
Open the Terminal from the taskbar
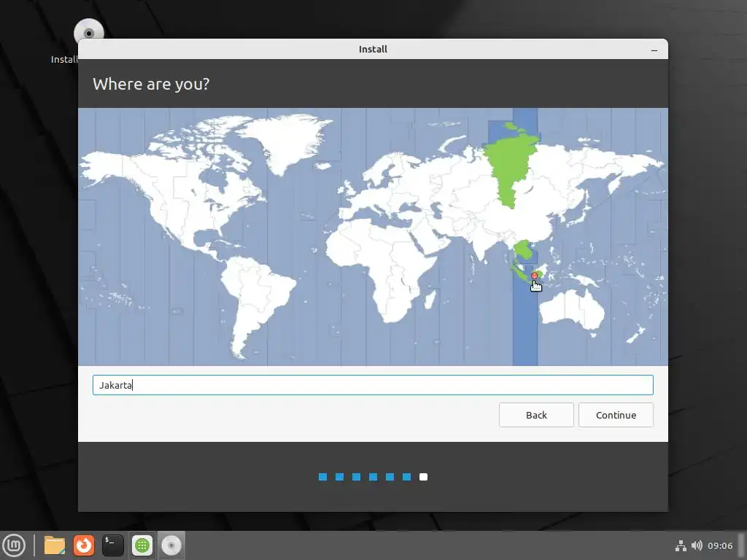113,545
